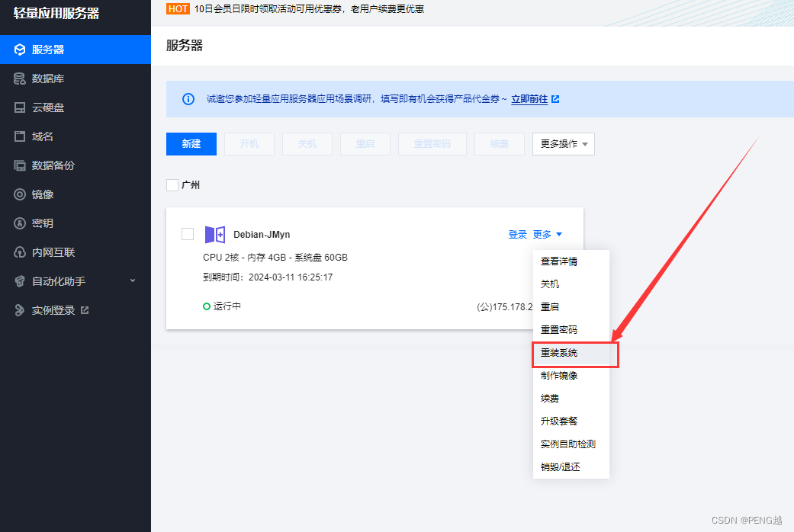Click the 续费 toolbar button
794x532 pixels.
click(x=500, y=144)
